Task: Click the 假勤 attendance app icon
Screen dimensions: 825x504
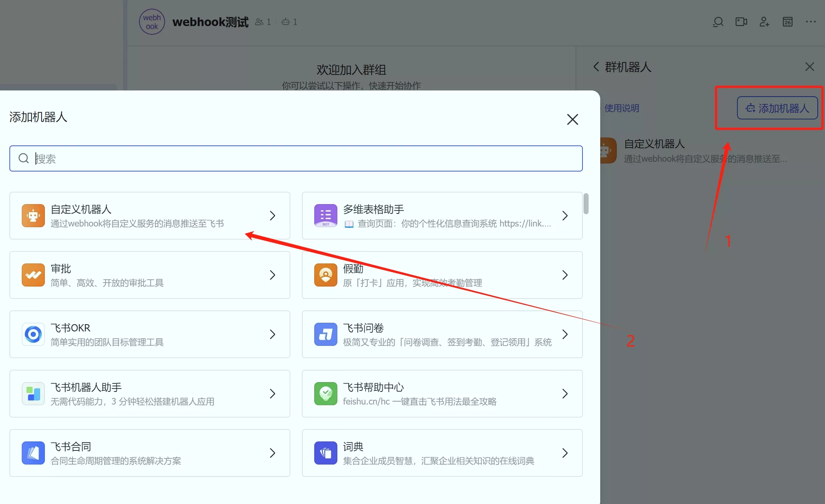Action: (x=325, y=275)
